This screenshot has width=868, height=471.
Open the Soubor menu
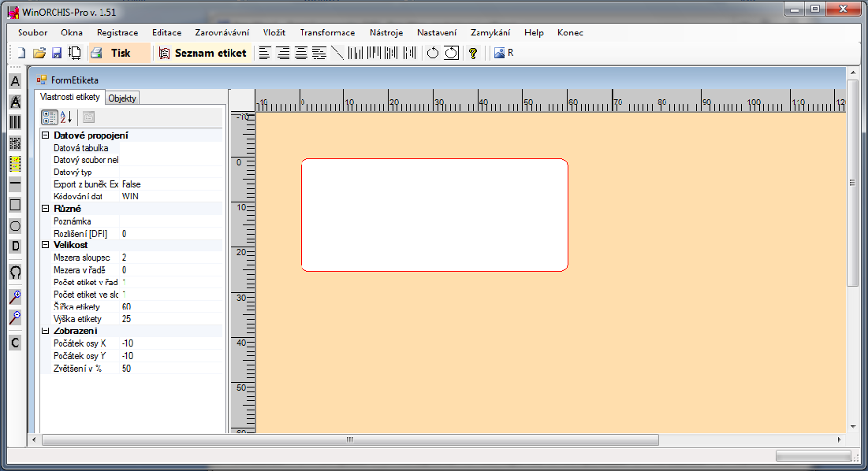[32, 32]
